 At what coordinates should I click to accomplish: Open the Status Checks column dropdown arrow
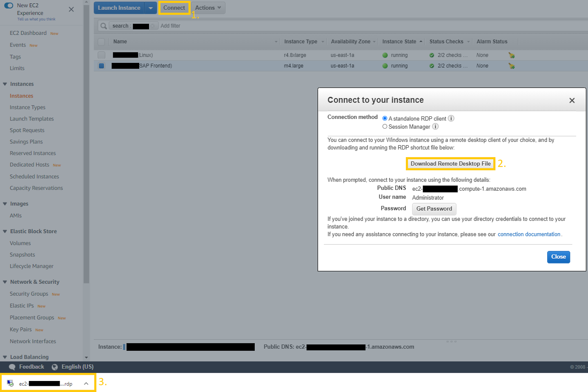pos(468,42)
